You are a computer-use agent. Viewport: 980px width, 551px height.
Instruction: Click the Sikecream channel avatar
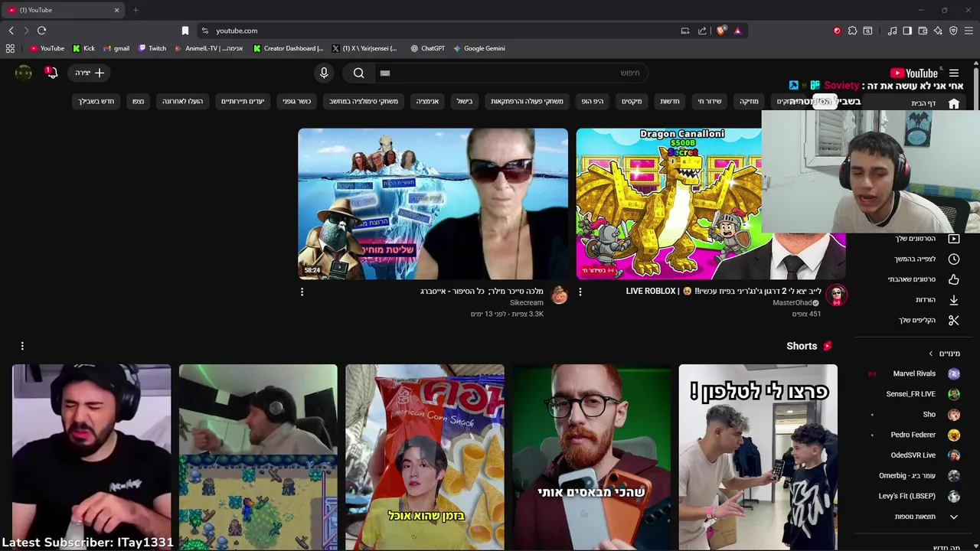(560, 295)
